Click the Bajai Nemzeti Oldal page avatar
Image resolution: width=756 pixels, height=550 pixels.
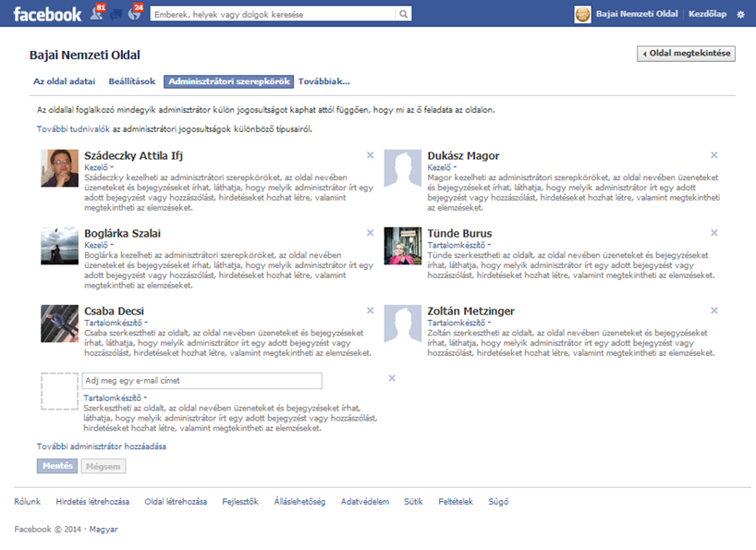[x=582, y=15]
